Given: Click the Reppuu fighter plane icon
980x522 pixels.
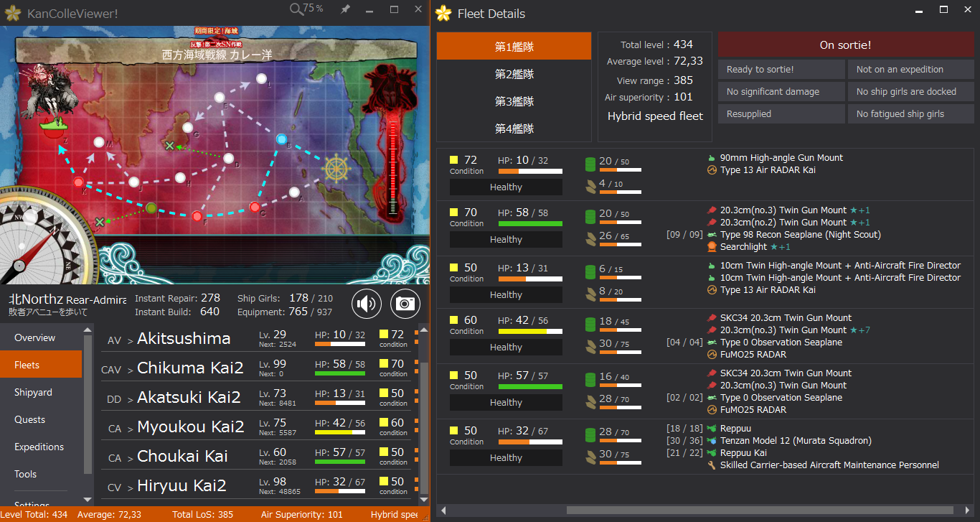Looking at the screenshot, I should pos(712,429).
